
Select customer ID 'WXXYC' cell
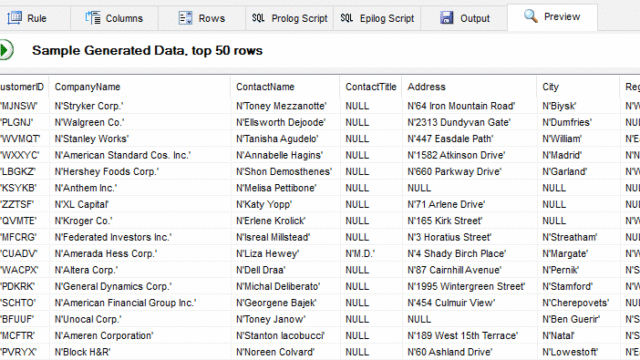point(24,155)
